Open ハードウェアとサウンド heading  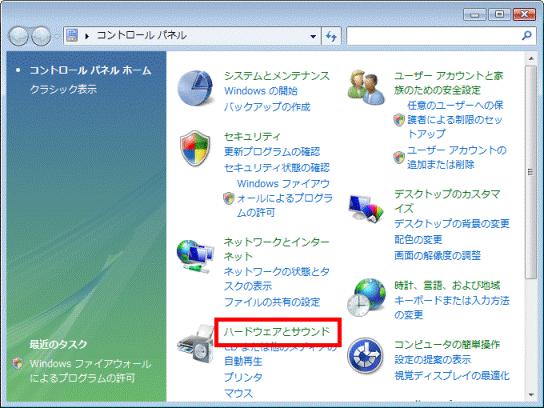[x=277, y=332]
